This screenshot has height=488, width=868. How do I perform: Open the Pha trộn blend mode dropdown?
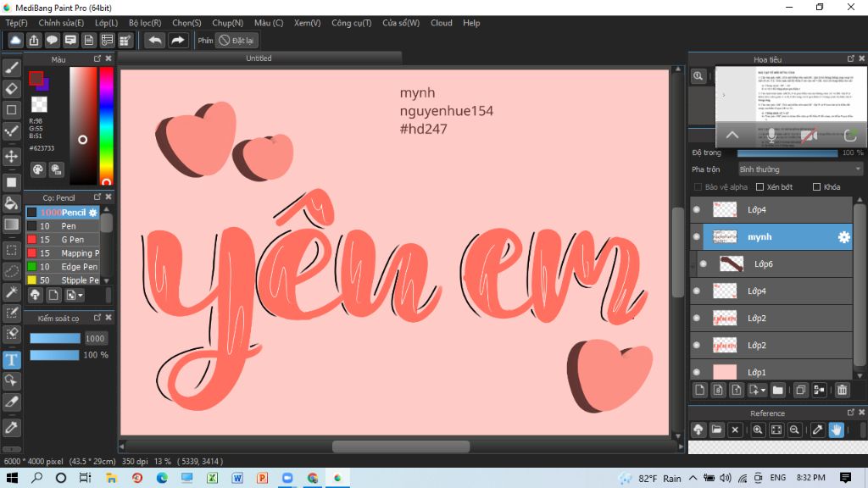(798, 169)
